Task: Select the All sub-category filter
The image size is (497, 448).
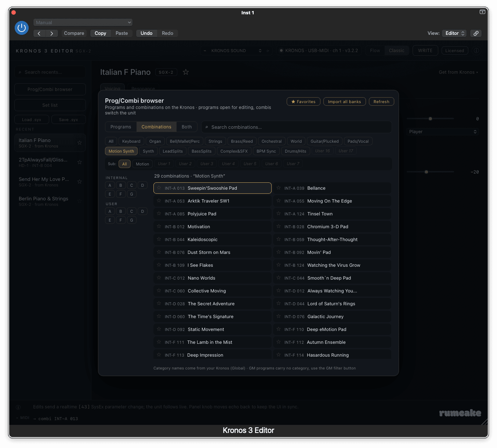Action: click(125, 164)
